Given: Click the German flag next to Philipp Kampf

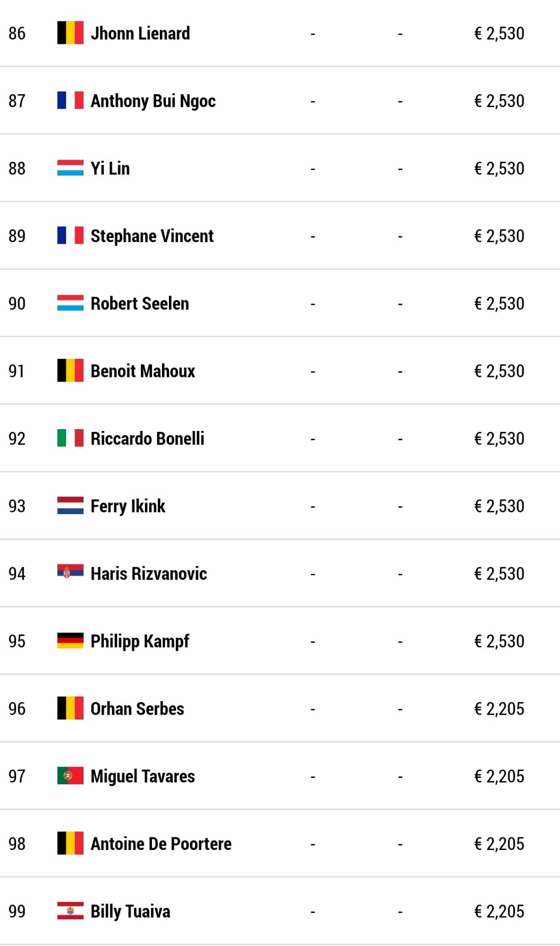Looking at the screenshot, I should (x=70, y=641).
